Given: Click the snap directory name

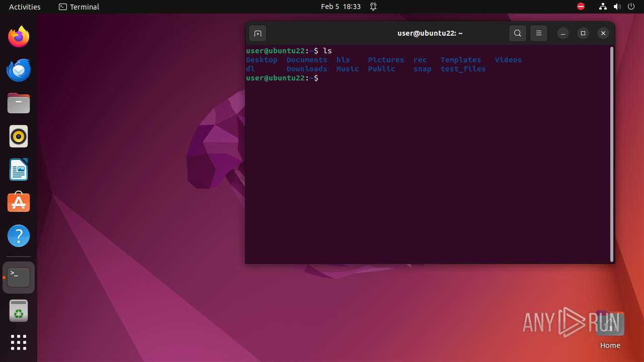Looking at the screenshot, I should click(x=423, y=69).
